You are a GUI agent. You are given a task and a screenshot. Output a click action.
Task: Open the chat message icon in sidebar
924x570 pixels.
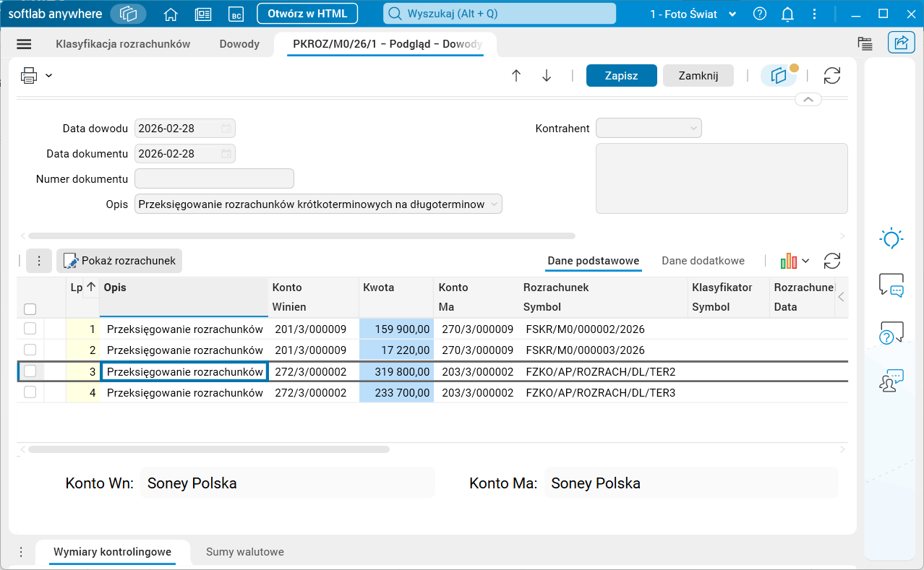click(891, 285)
